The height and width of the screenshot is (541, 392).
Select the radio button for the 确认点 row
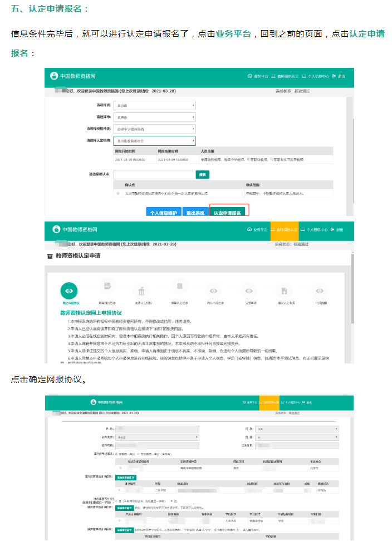[118, 193]
